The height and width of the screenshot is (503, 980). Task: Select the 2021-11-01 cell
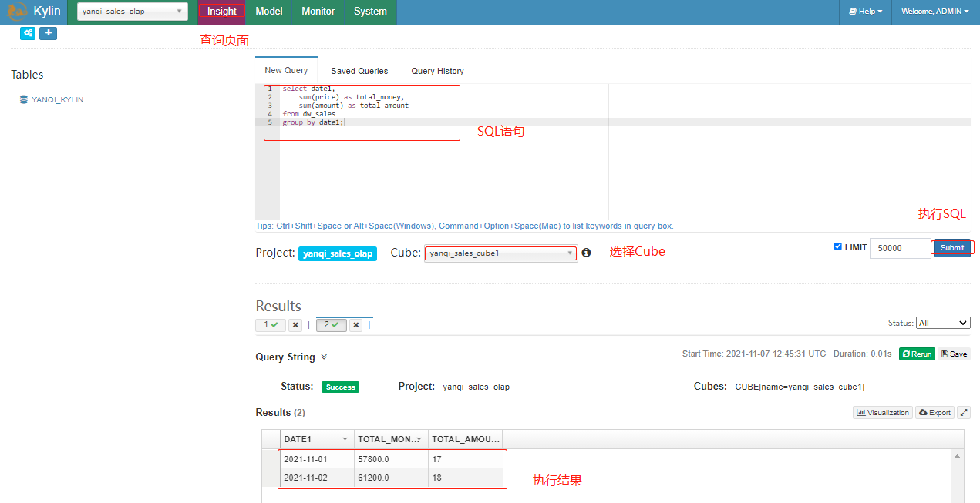point(317,459)
